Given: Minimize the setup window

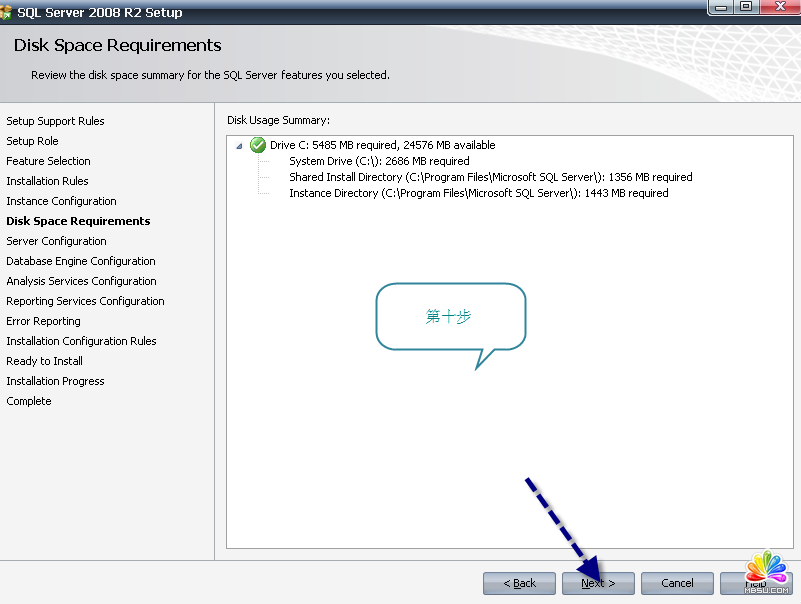Looking at the screenshot, I should click(721, 7).
